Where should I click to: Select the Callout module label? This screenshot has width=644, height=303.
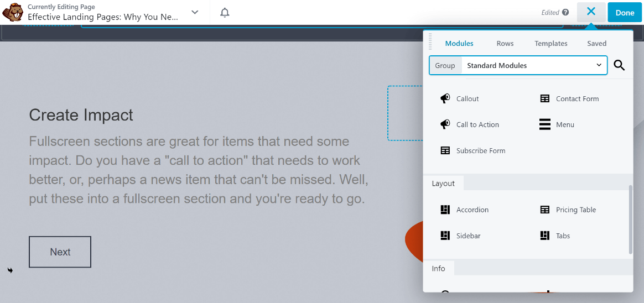tap(468, 98)
